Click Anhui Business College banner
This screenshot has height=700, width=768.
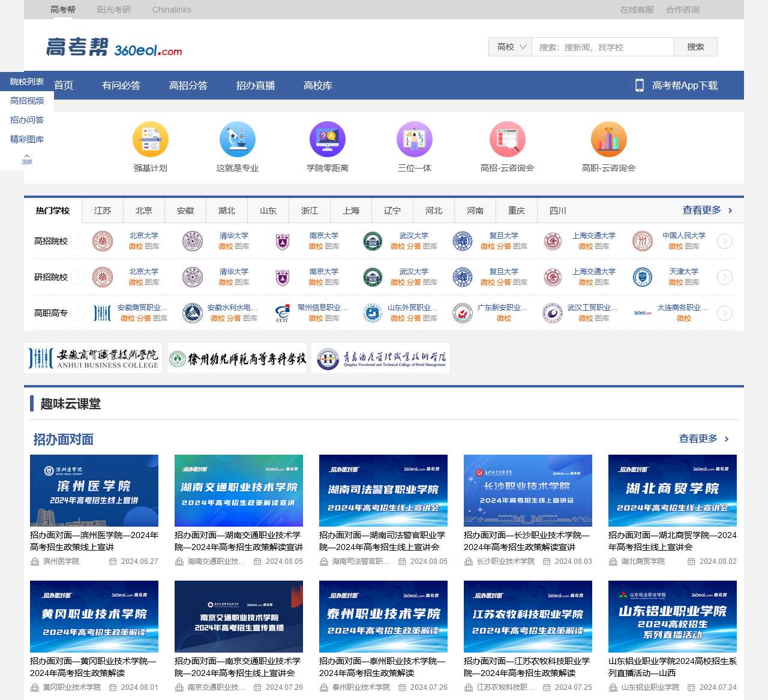[93, 358]
